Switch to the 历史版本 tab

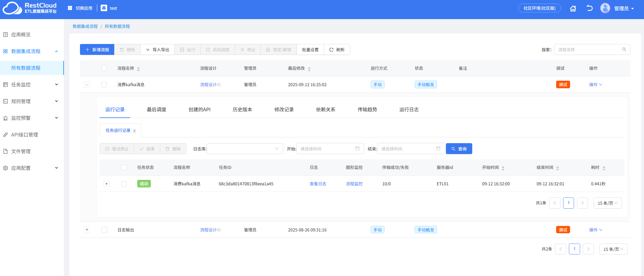click(242, 109)
